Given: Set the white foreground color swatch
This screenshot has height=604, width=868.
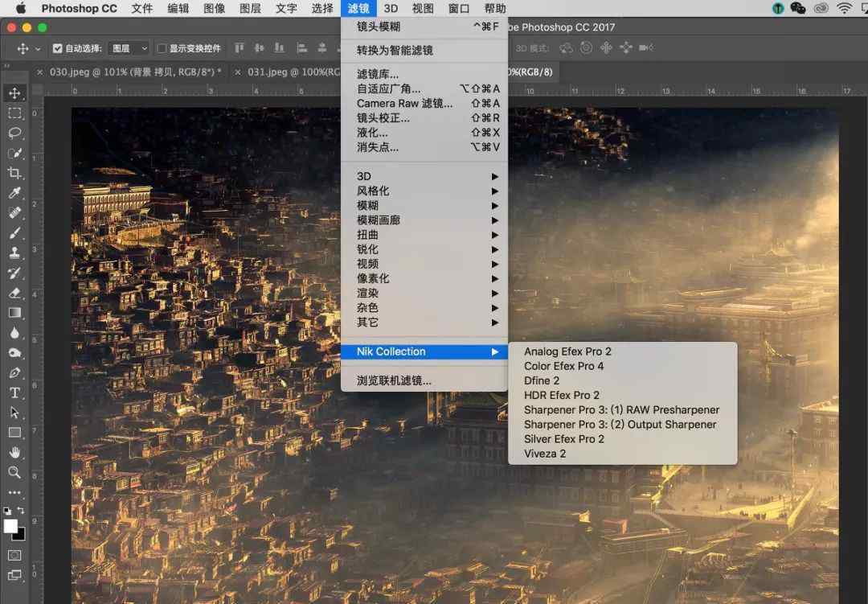Looking at the screenshot, I should 10,526.
